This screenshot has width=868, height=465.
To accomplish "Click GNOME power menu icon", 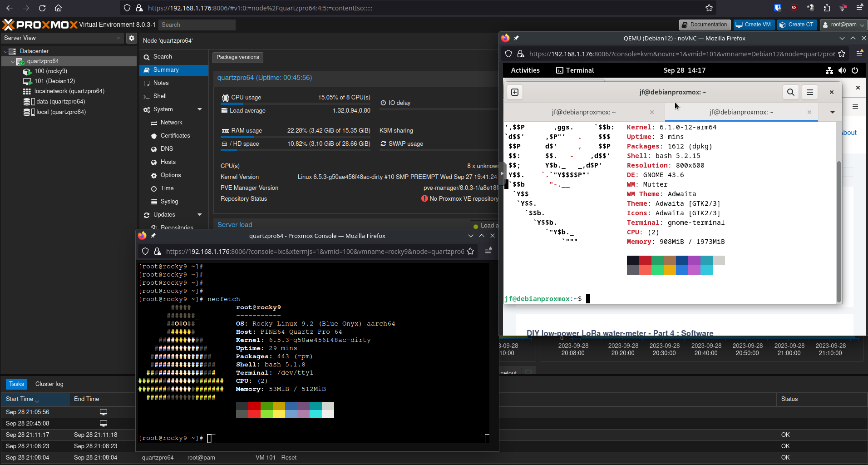I will (x=855, y=70).
